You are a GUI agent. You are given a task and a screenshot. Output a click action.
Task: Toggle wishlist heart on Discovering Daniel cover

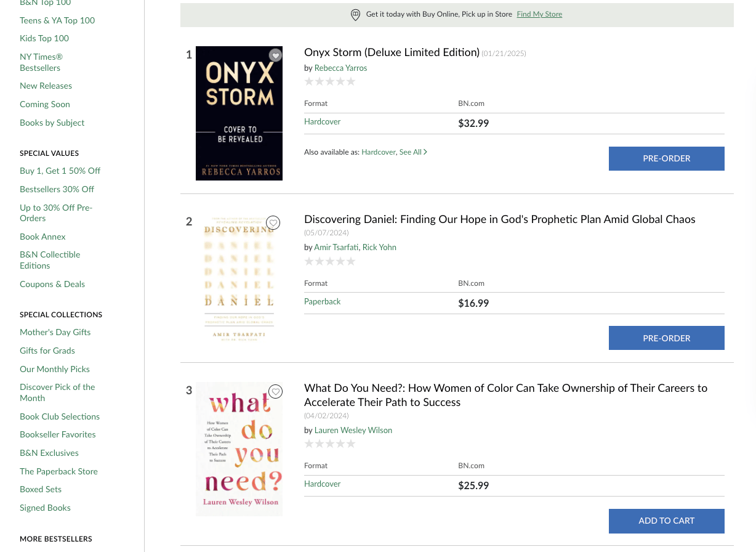[x=273, y=223]
